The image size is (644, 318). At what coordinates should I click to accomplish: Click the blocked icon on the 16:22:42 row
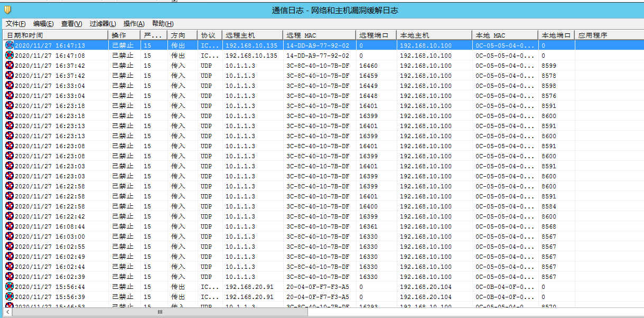10,216
